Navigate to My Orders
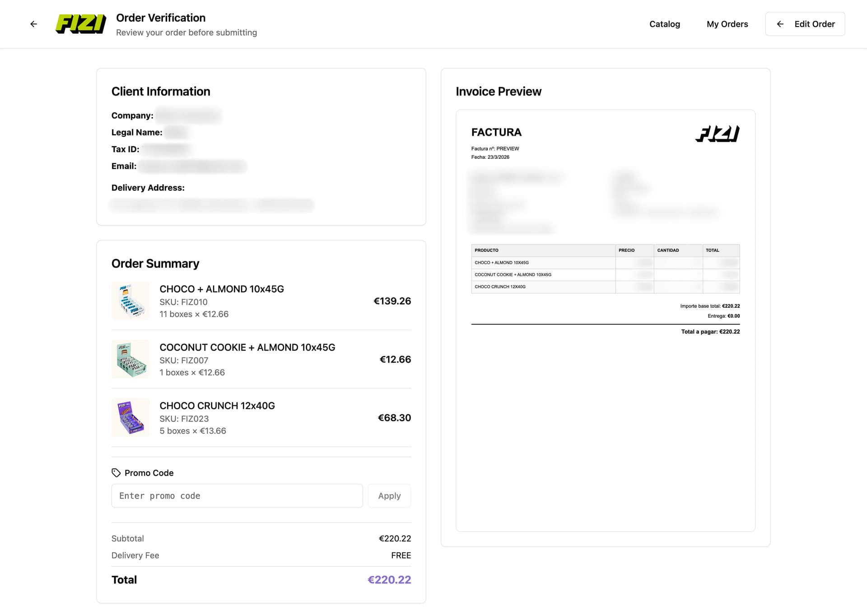 point(727,24)
